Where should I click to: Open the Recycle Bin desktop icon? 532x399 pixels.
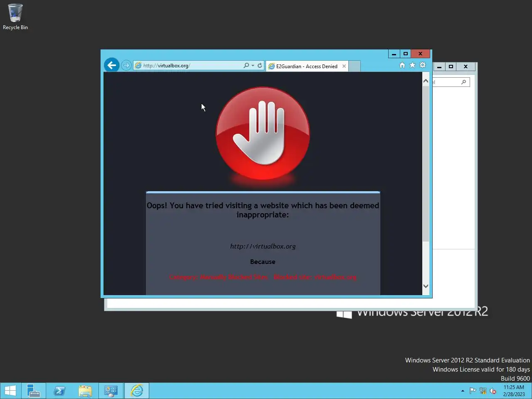coord(15,17)
